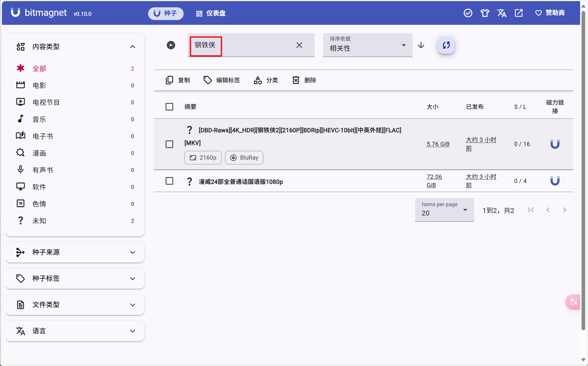Click the back arrow beside the search box
Image resolution: width=588 pixels, height=366 pixels.
click(x=171, y=45)
